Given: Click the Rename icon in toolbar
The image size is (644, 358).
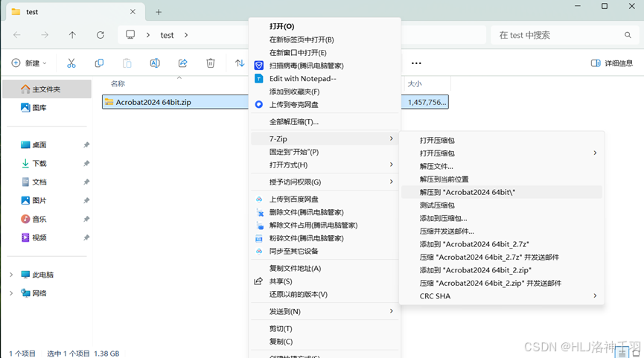Looking at the screenshot, I should click(155, 63).
